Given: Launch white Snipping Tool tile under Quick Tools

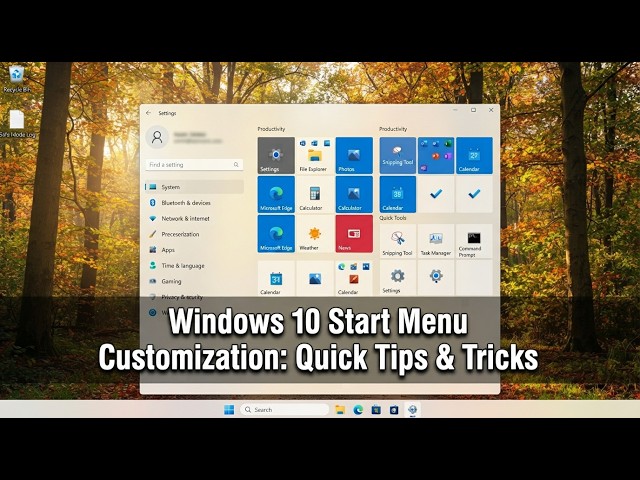Looking at the screenshot, I should (398, 241).
